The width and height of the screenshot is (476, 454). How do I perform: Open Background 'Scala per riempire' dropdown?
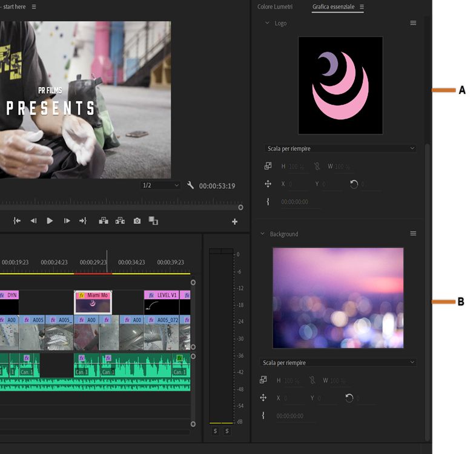click(x=338, y=363)
